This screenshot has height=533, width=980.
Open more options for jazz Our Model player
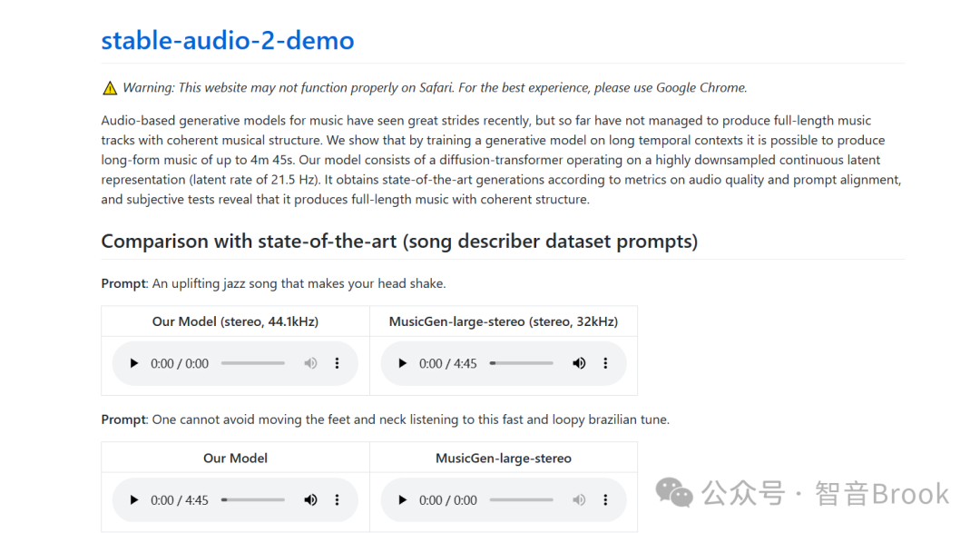(x=337, y=363)
